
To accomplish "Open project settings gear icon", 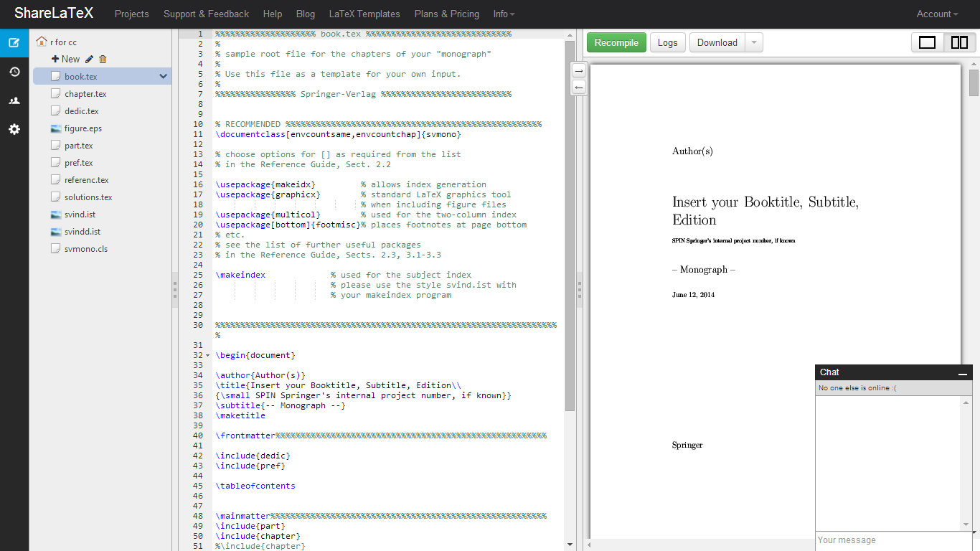I will pyautogui.click(x=14, y=129).
